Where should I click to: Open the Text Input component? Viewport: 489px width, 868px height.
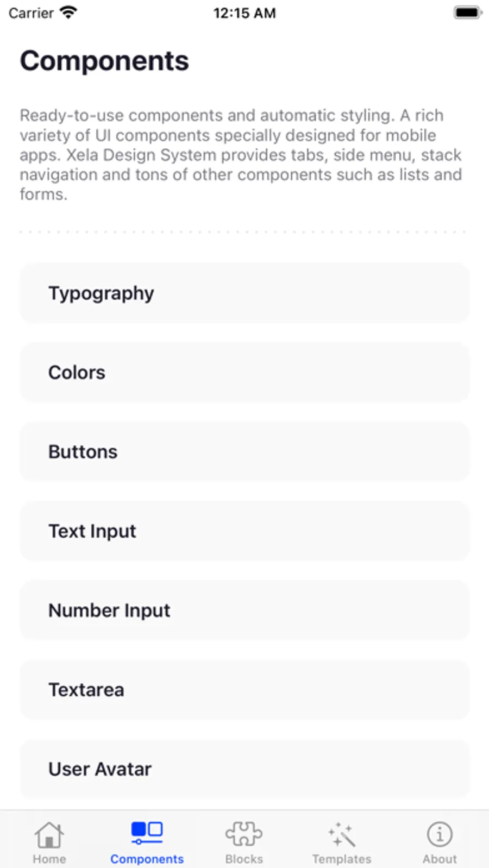(x=244, y=531)
